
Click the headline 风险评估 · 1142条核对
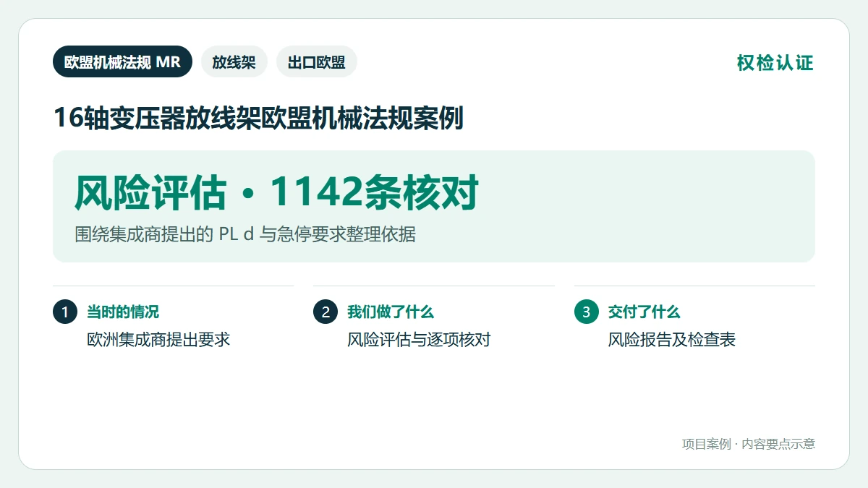pos(276,193)
